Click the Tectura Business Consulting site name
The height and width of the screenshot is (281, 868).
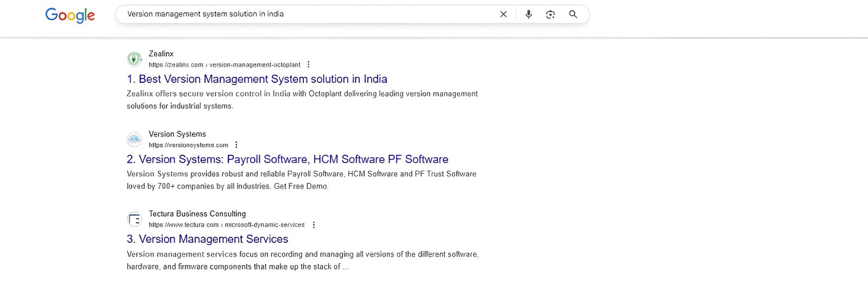click(x=197, y=214)
